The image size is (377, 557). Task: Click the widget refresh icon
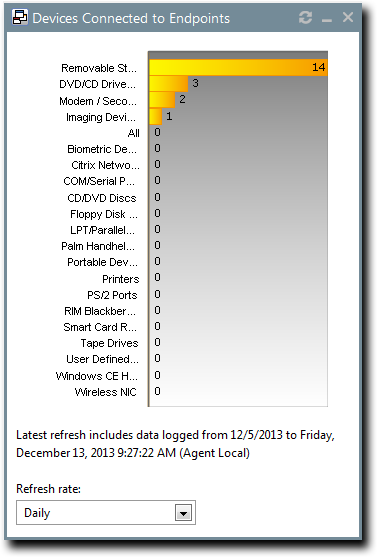305,17
